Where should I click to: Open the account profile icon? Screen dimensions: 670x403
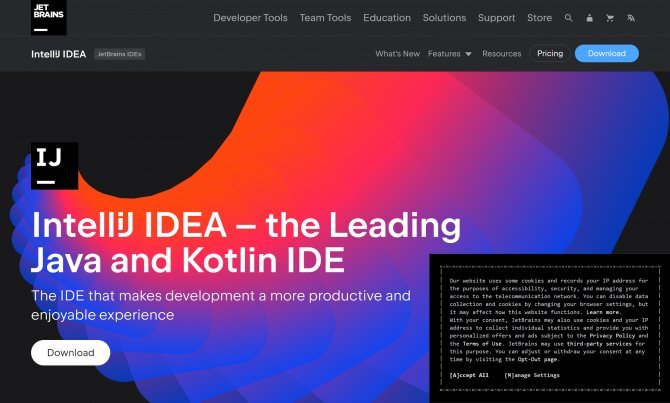coord(589,18)
